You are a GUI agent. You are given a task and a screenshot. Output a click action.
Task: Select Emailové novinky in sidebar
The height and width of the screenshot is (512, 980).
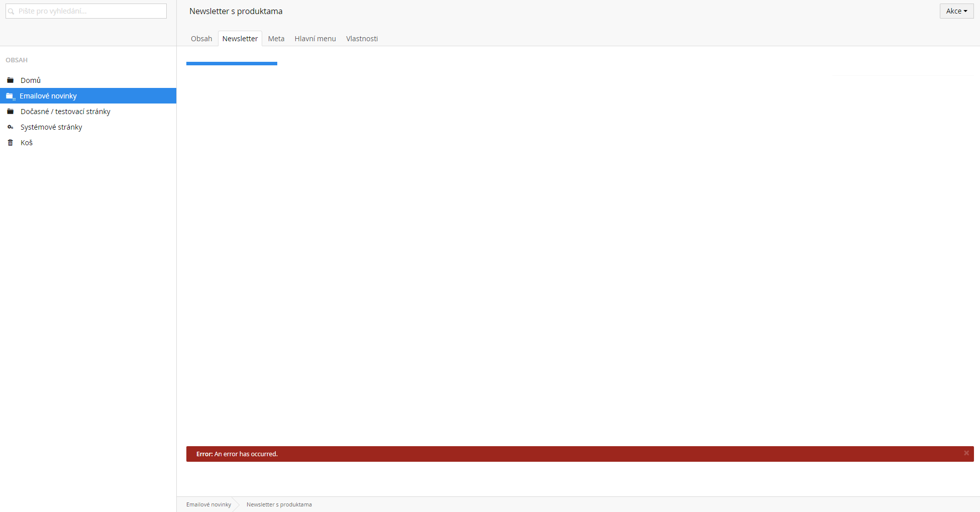pos(88,96)
